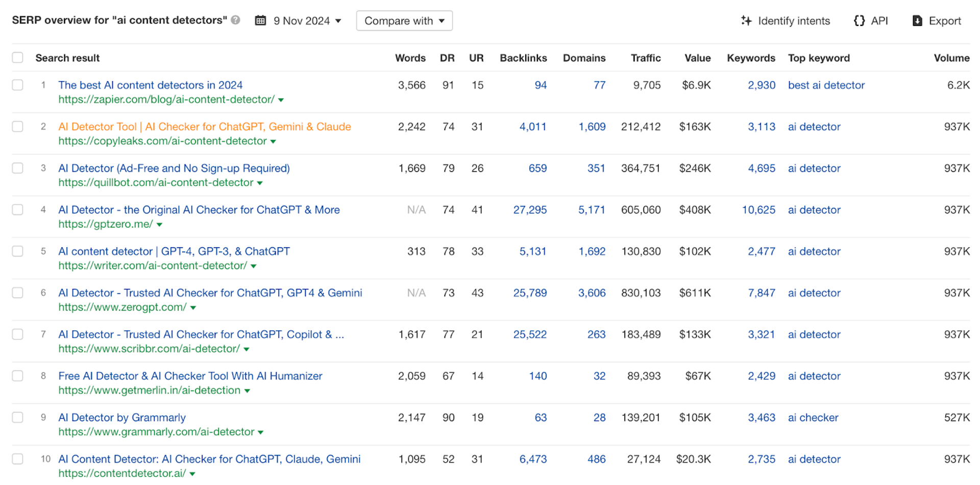This screenshot has width=980, height=485.
Task: Click backlinks count 140 for getmerlin
Action: tap(538, 376)
